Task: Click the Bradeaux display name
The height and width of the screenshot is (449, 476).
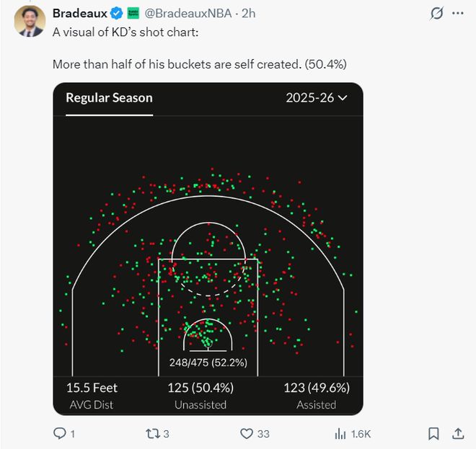Action: 79,14
